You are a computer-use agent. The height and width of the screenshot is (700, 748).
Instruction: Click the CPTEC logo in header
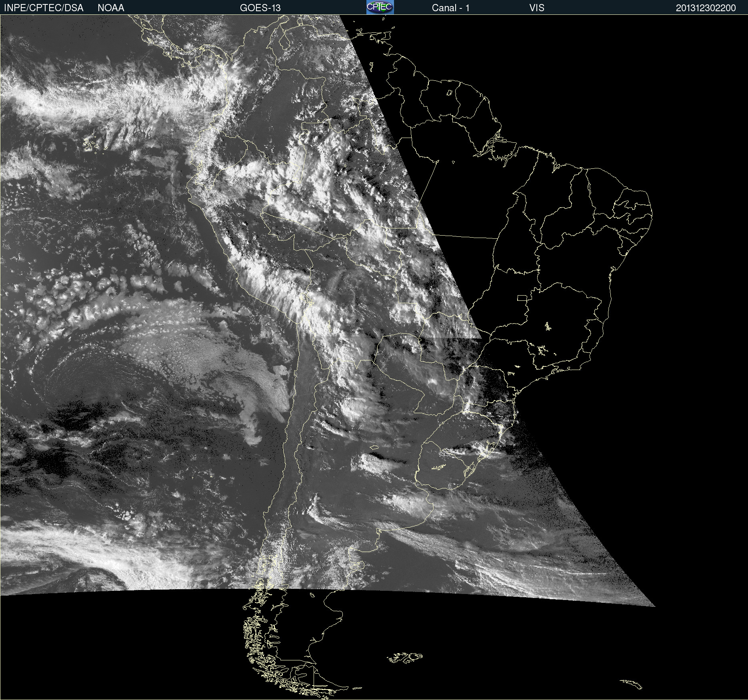click(x=380, y=7)
